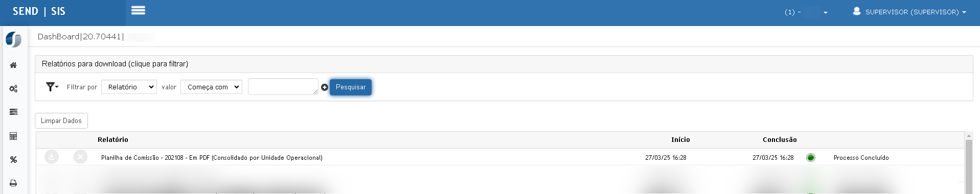Click the plus icon to add filter
This screenshot has height=194, width=980.
325,87
